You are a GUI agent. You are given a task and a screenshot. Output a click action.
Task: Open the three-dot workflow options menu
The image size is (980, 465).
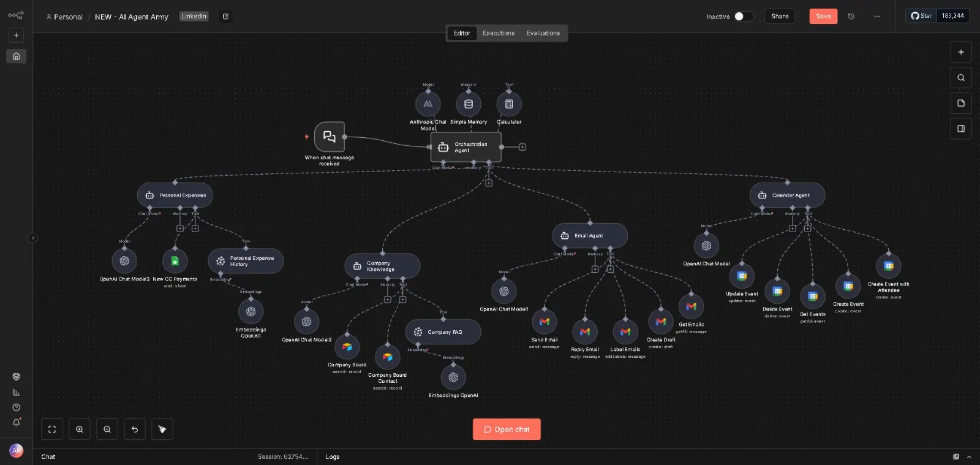pyautogui.click(x=877, y=17)
